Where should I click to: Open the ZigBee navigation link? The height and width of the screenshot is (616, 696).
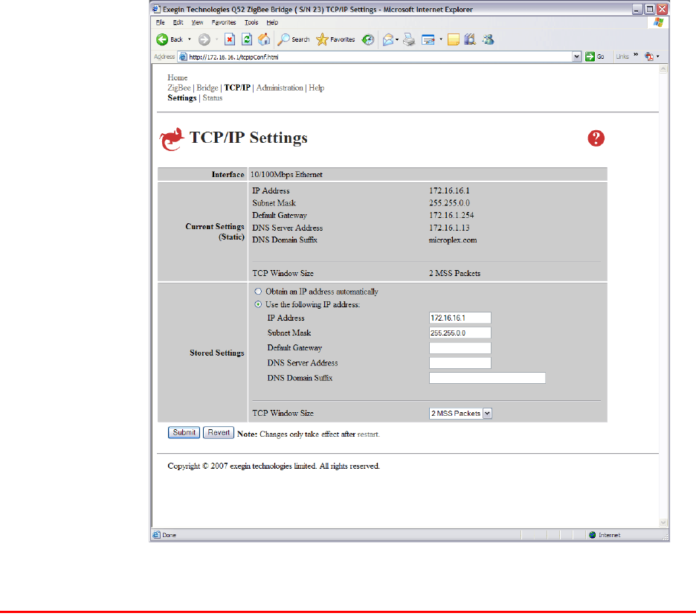tap(179, 88)
